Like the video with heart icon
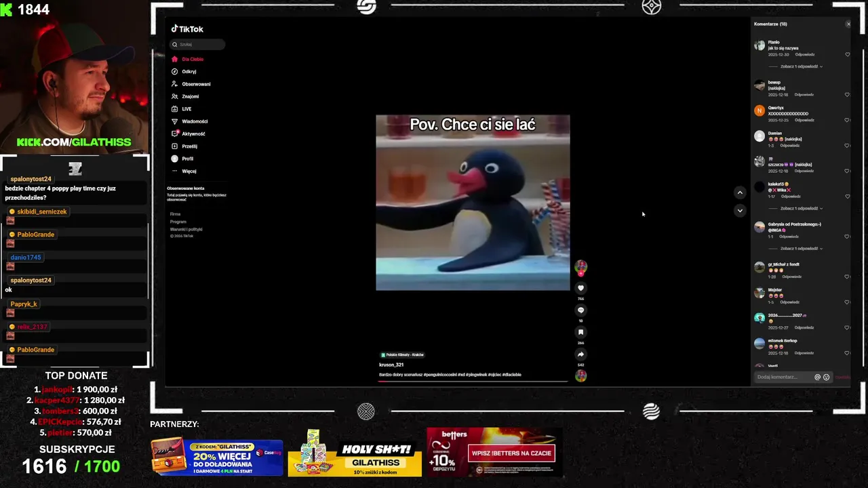 580,288
